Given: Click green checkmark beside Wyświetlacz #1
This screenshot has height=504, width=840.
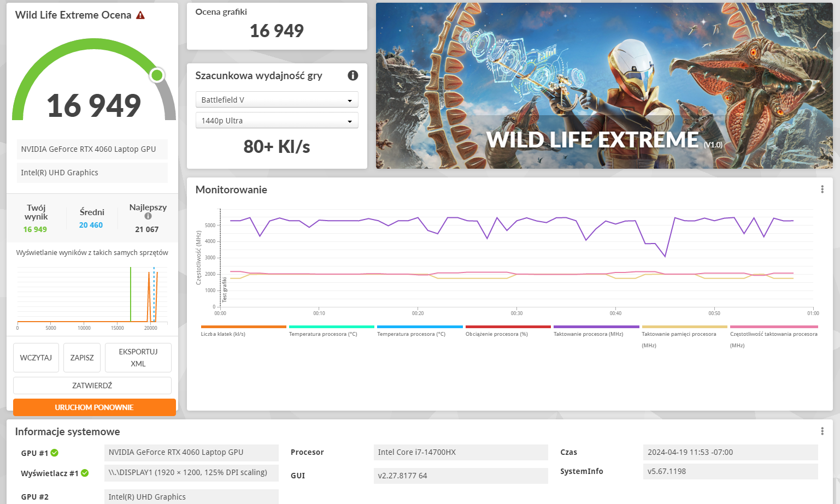Looking at the screenshot, I should tap(85, 473).
